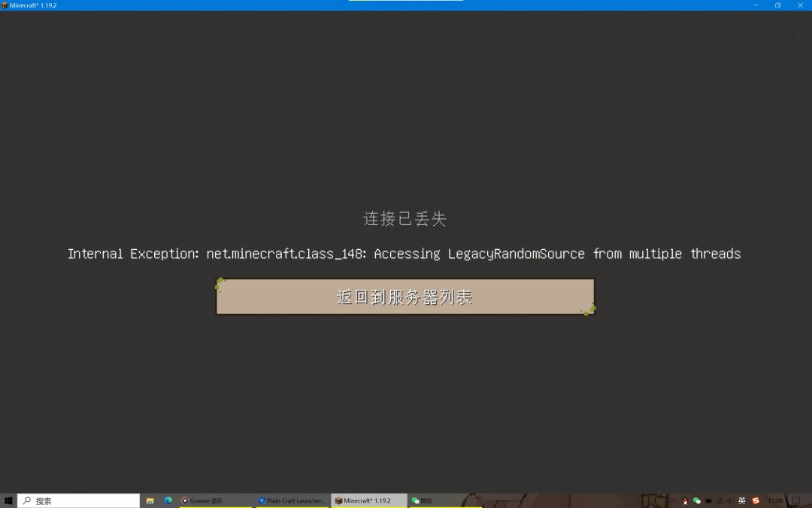This screenshot has width=812, height=508.
Task: Restore down the Minecraft window
Action: [x=778, y=5]
